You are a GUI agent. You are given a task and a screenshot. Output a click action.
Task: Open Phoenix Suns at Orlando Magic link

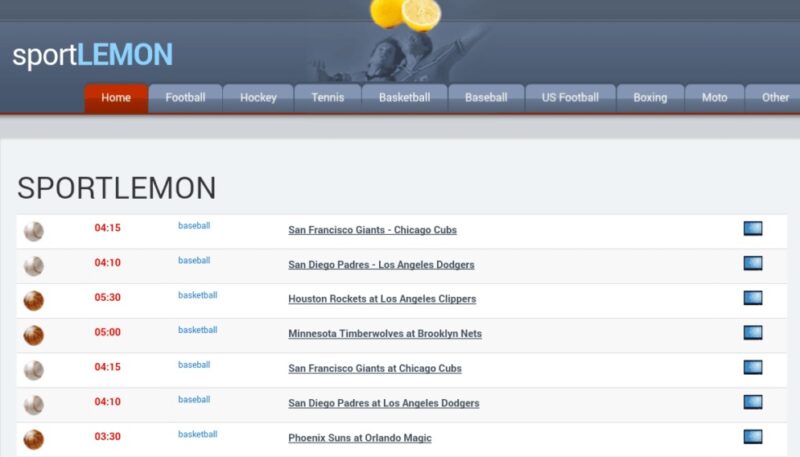(x=360, y=438)
